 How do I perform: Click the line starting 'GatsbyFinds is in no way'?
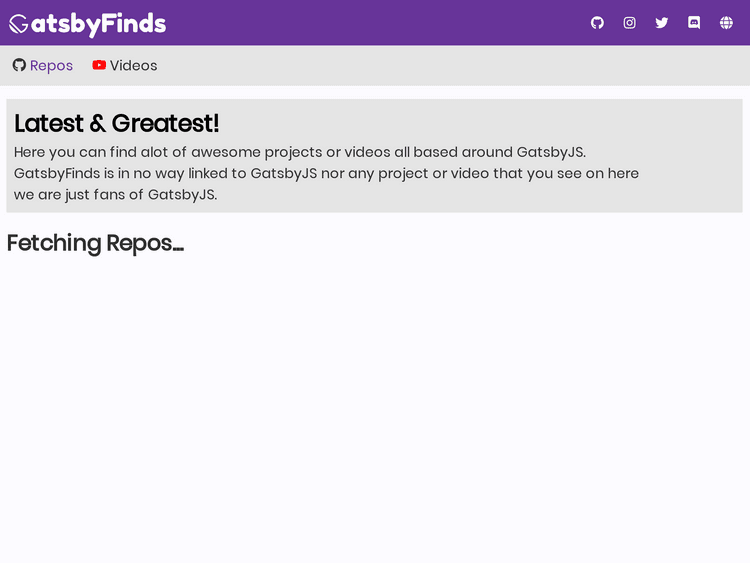coord(326,173)
